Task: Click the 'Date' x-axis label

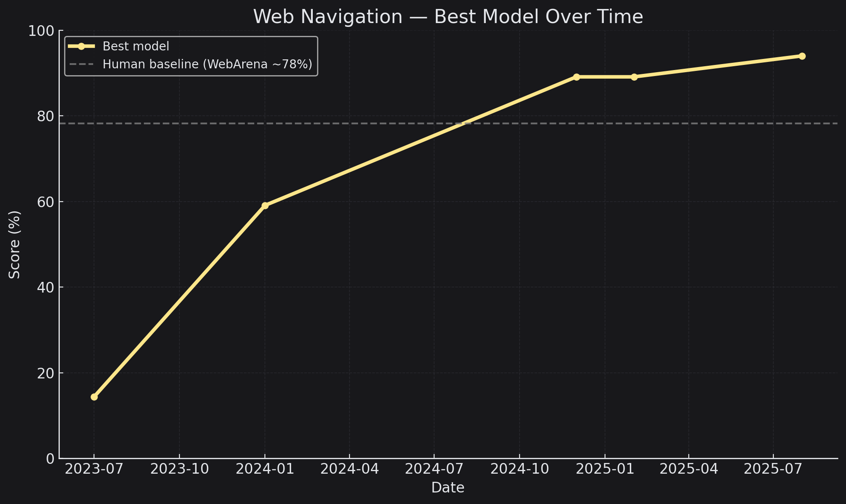Action: (x=448, y=488)
